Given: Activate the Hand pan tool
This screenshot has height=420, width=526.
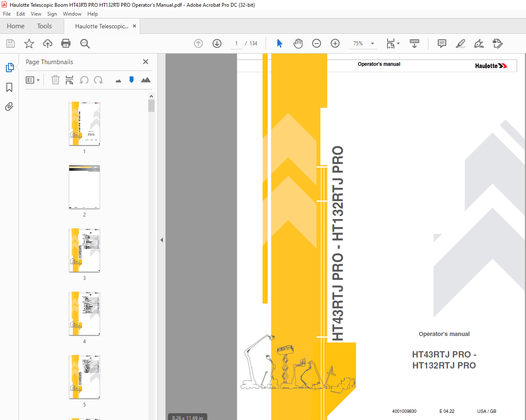Looking at the screenshot, I should tap(298, 43).
